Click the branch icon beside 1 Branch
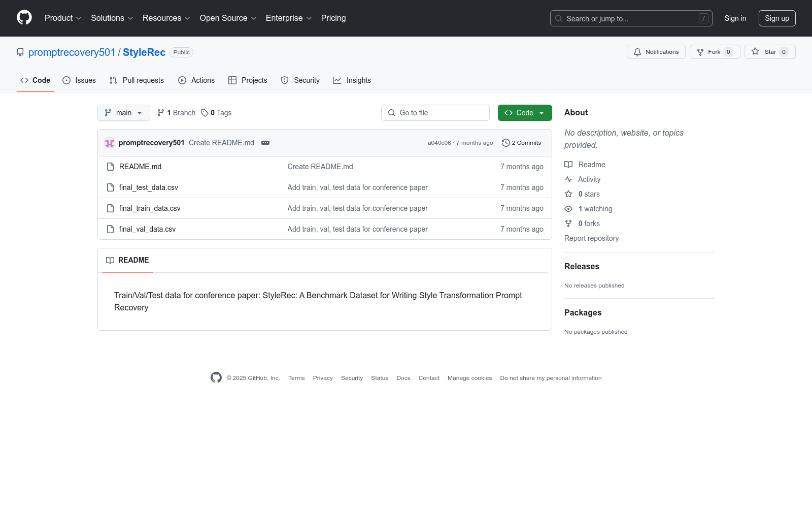 161,113
